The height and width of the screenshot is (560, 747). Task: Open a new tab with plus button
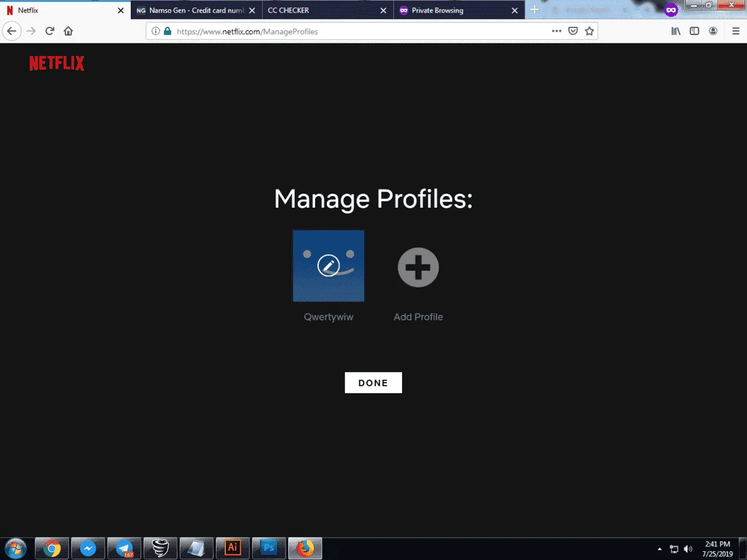click(534, 10)
